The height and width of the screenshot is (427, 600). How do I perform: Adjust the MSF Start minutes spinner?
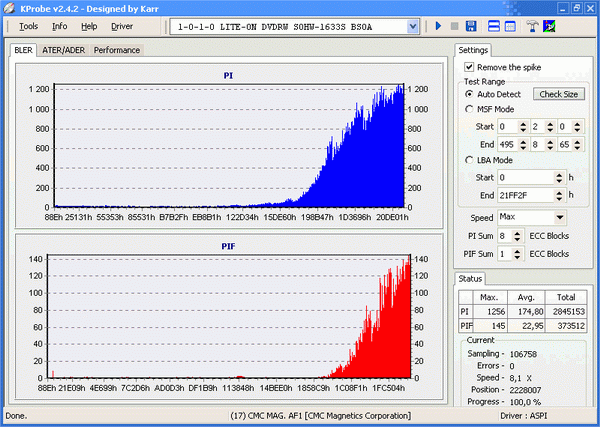[523, 127]
